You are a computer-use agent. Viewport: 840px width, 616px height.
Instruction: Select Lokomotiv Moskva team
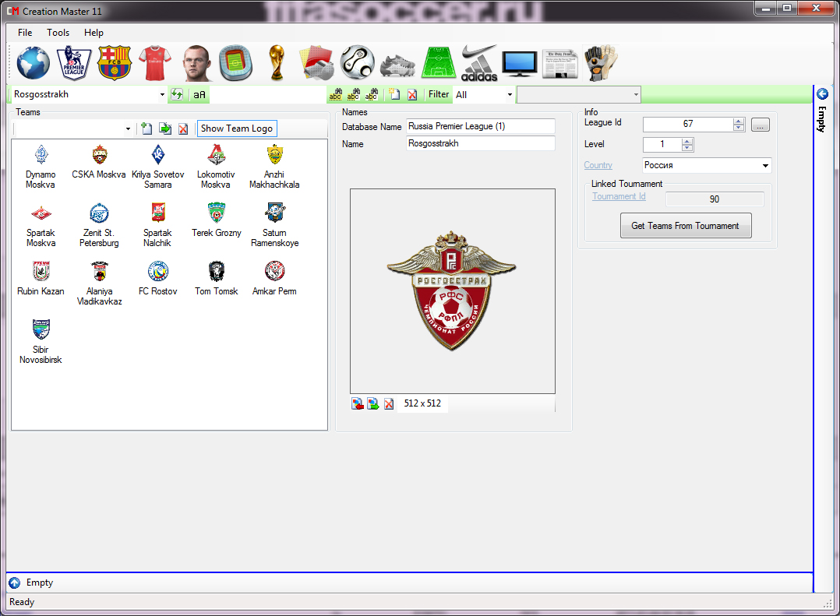click(x=216, y=167)
